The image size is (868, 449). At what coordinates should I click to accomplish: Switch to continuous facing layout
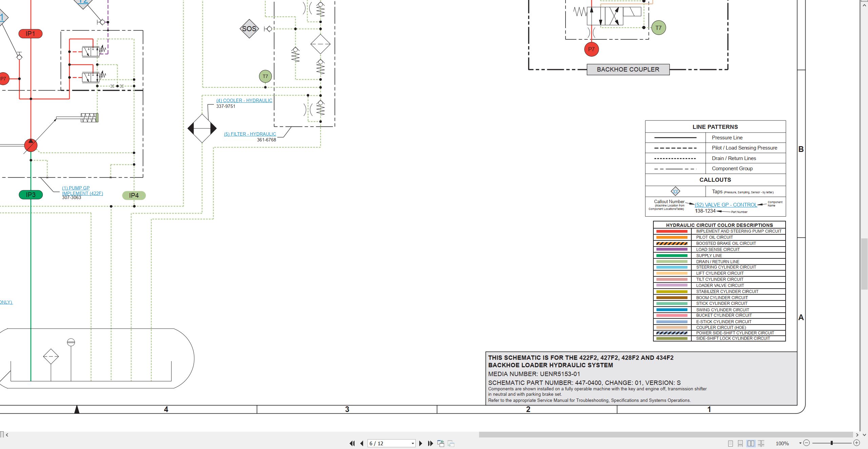(761, 443)
